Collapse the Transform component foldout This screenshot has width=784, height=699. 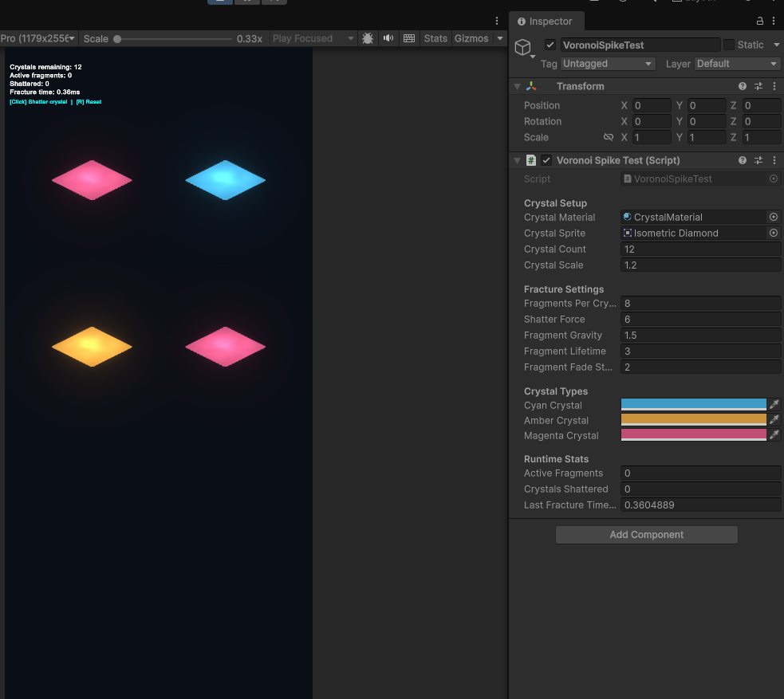(x=518, y=86)
